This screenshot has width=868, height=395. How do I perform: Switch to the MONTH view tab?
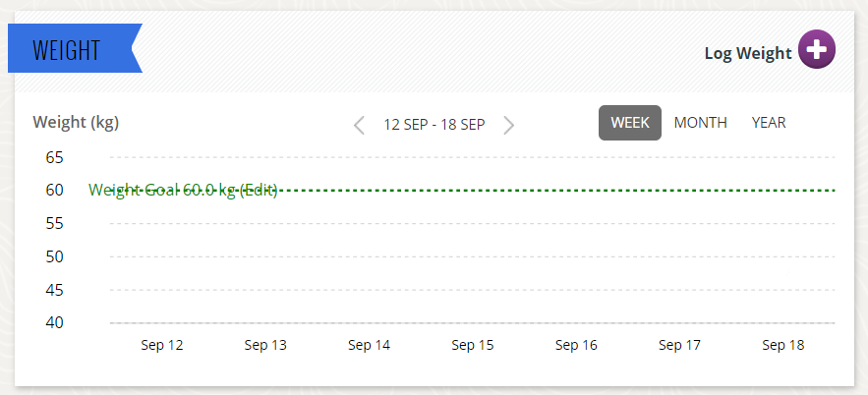tap(701, 123)
